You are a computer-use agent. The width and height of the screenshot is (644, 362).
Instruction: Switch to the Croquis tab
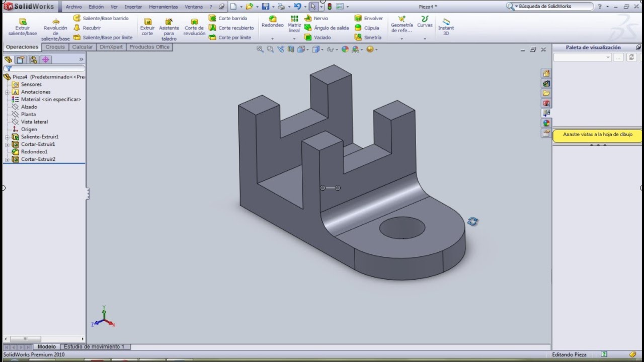coord(55,47)
